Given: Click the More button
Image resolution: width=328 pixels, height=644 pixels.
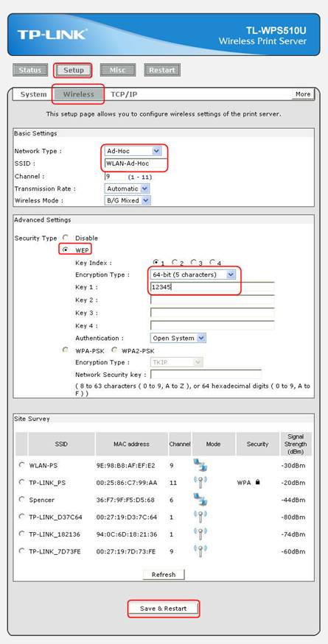Looking at the screenshot, I should [303, 94].
